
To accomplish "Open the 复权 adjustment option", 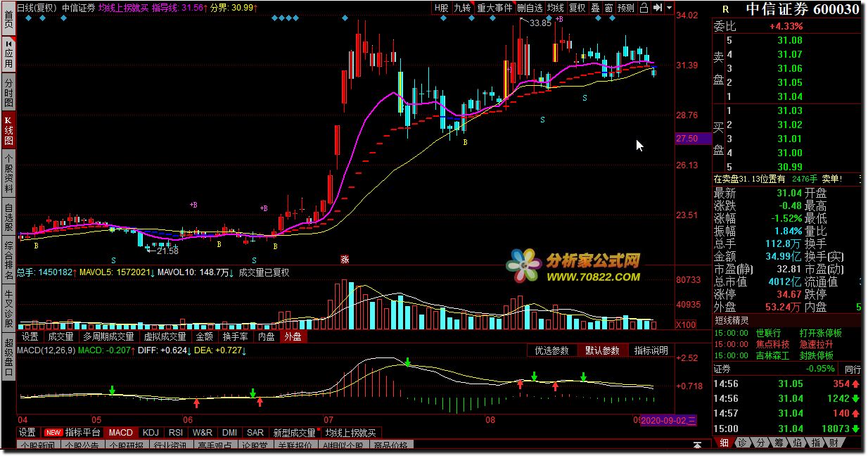I will [x=577, y=8].
